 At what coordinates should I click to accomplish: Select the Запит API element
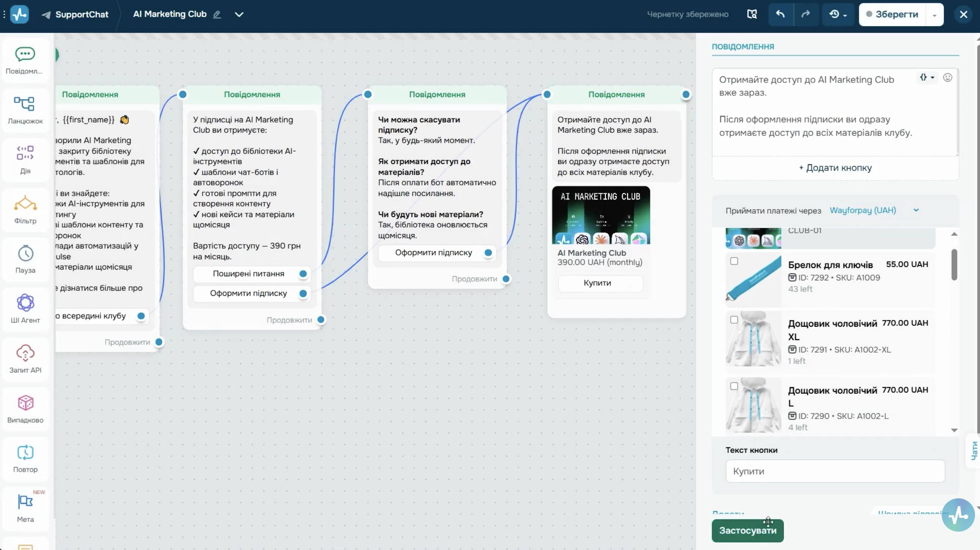click(25, 359)
